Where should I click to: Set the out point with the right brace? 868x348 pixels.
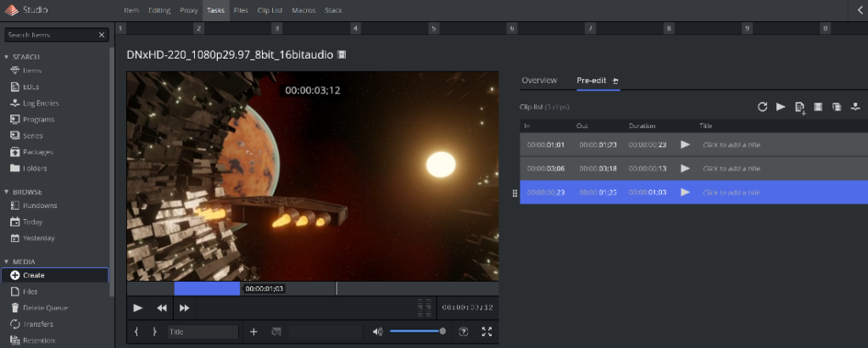[154, 332]
